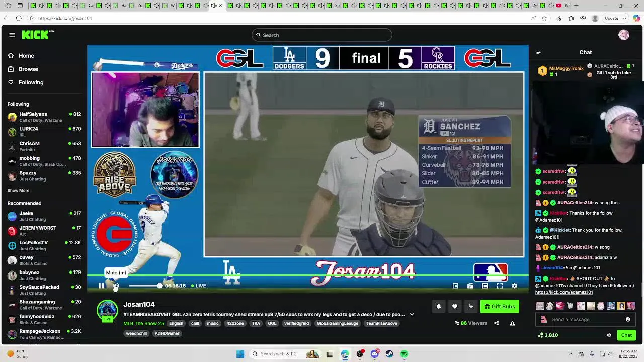Image resolution: width=644 pixels, height=362 pixels.
Task: Jump to LIVE indicator in player
Action: point(199,286)
